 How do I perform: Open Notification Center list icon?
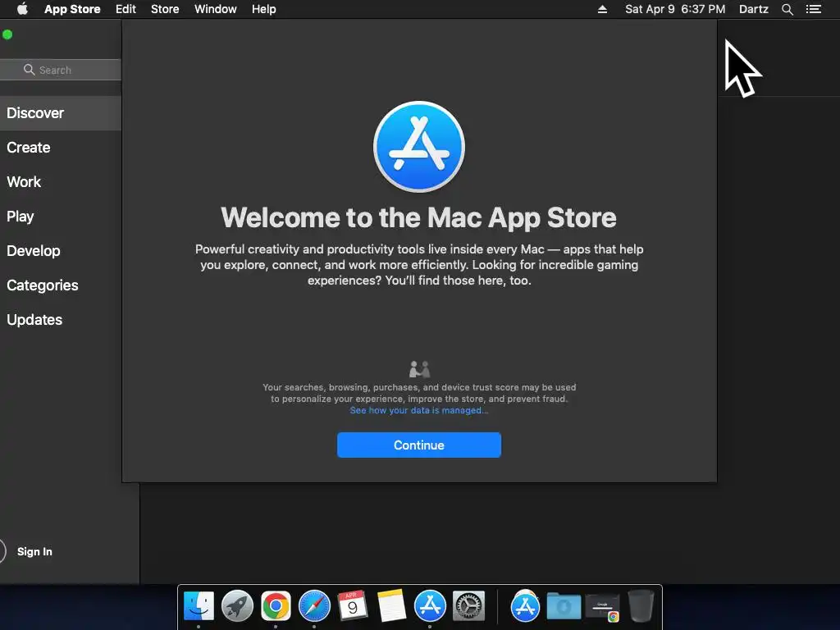813,9
